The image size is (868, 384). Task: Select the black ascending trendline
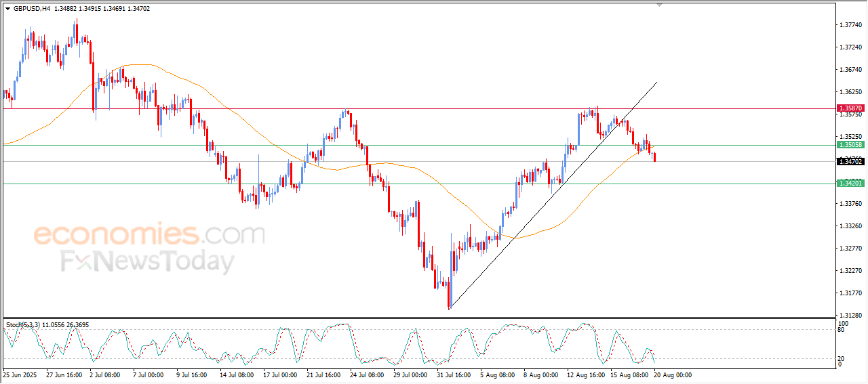552,196
